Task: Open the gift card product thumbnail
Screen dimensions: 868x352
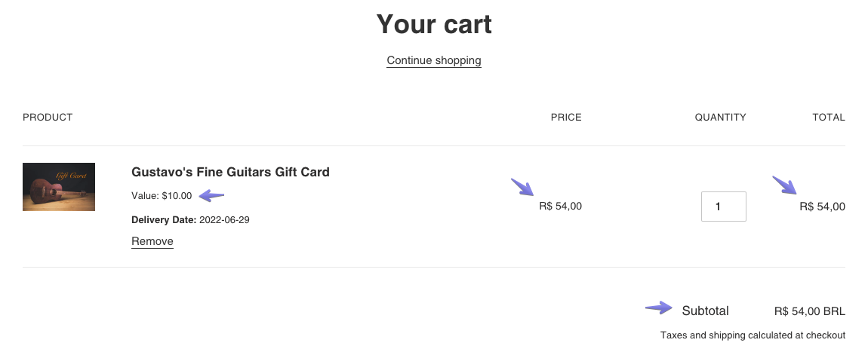Action: (59, 187)
